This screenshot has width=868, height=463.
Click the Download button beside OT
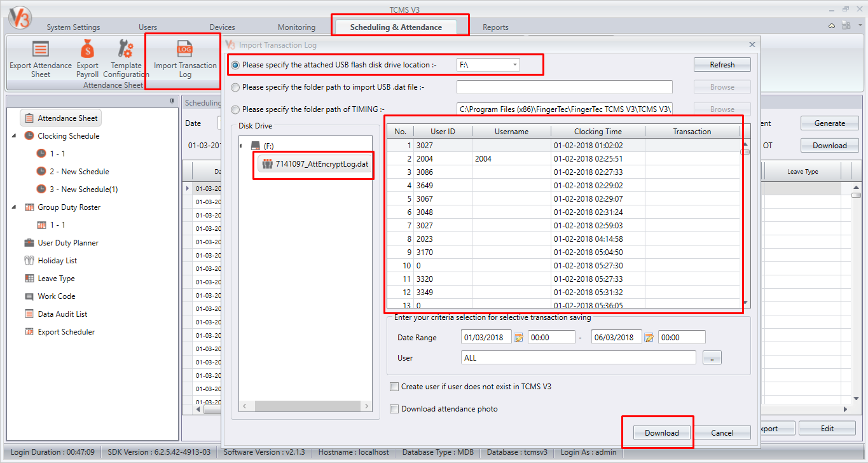click(x=830, y=146)
